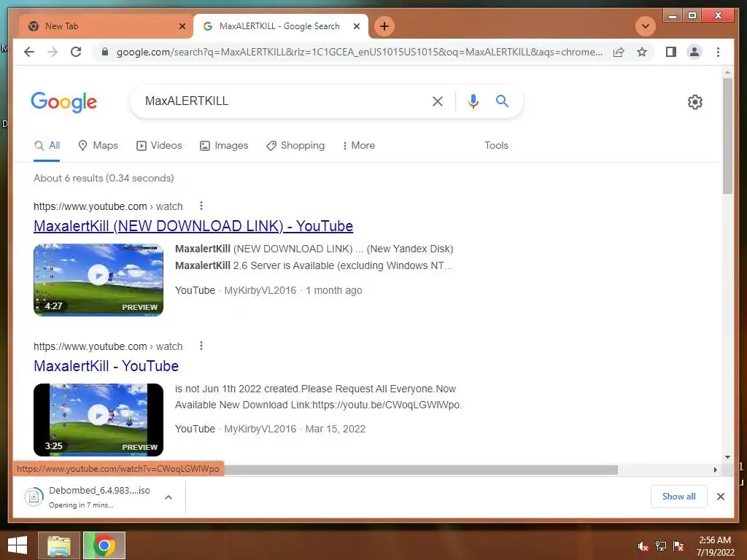Open the Windows Start menu
The height and width of the screenshot is (560, 747).
[x=18, y=545]
